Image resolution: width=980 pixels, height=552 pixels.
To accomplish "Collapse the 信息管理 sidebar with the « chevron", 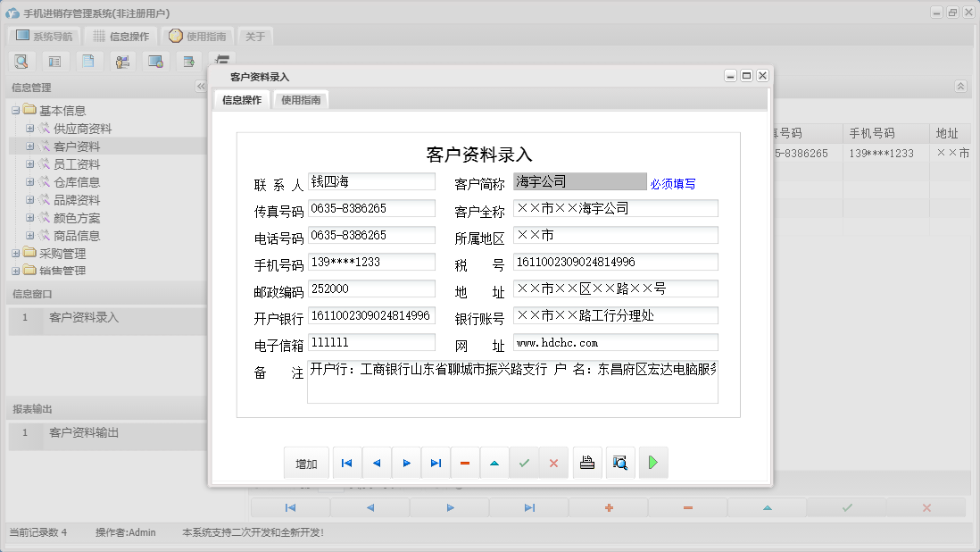I will [x=201, y=87].
